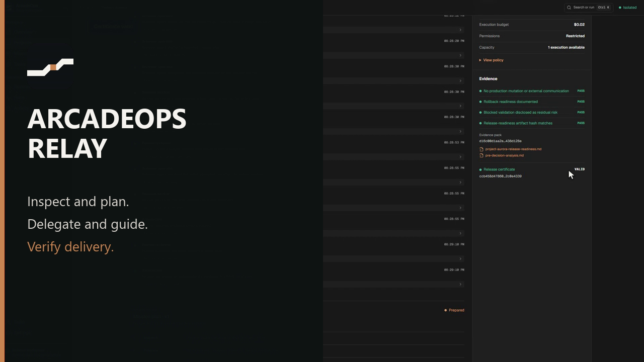
Task: Select 'No production mutation or external communication' evidence
Action: [x=526, y=91]
